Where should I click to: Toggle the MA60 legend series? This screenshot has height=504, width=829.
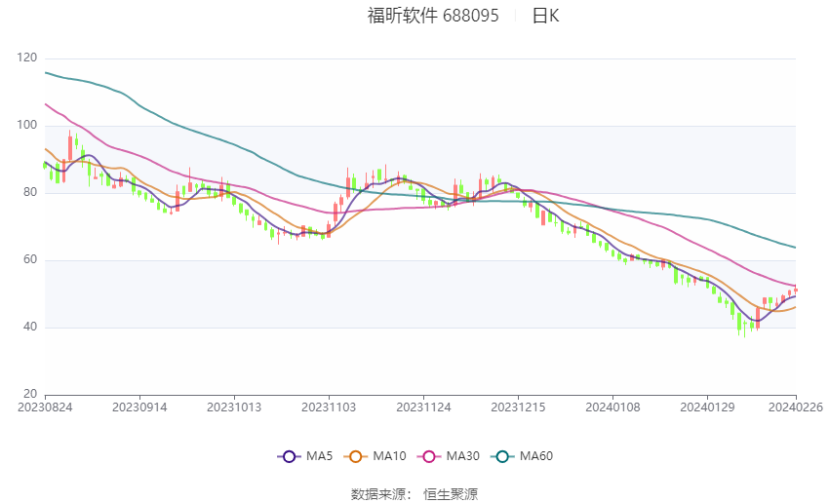pos(522,456)
